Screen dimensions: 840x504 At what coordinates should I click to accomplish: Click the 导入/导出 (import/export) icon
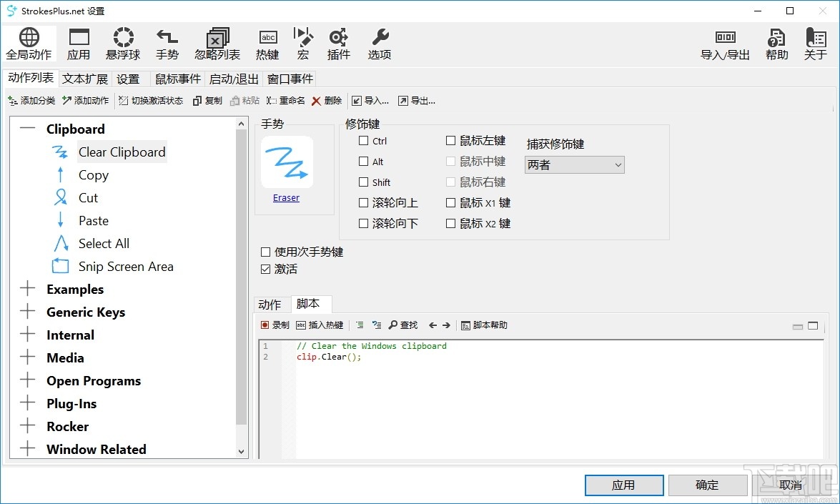pos(724,43)
